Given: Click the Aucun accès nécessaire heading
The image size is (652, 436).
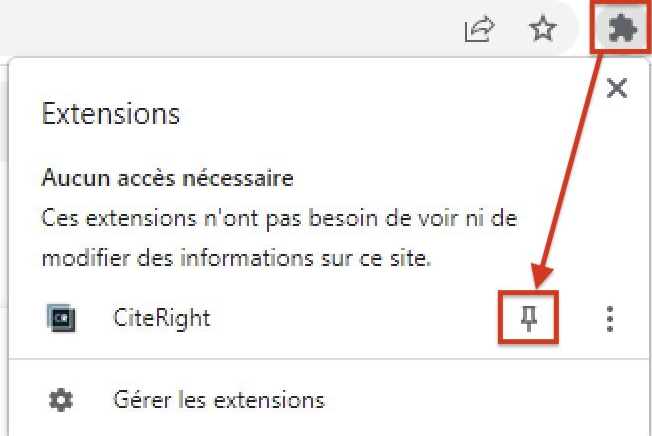Looking at the screenshot, I should [168, 178].
